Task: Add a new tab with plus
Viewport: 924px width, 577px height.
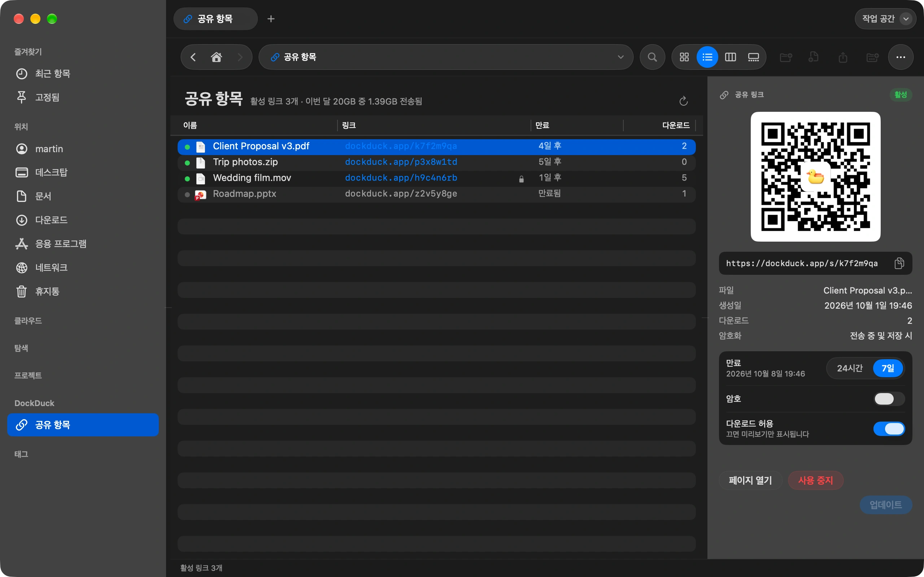Action: click(271, 19)
